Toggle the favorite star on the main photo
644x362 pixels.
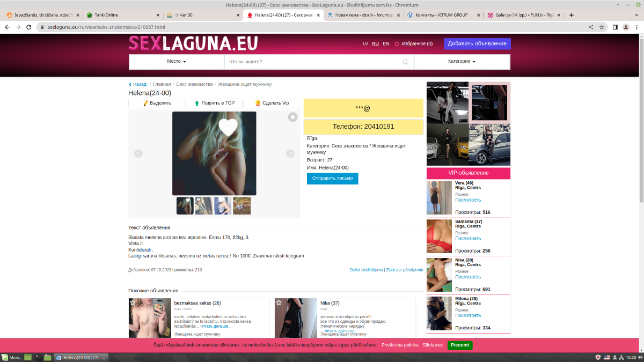pos(292,117)
